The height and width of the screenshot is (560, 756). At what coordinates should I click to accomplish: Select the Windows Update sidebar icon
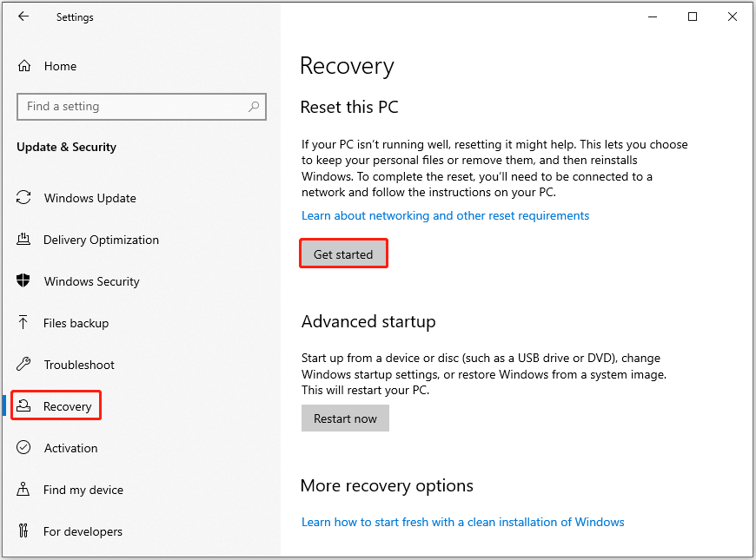[24, 198]
